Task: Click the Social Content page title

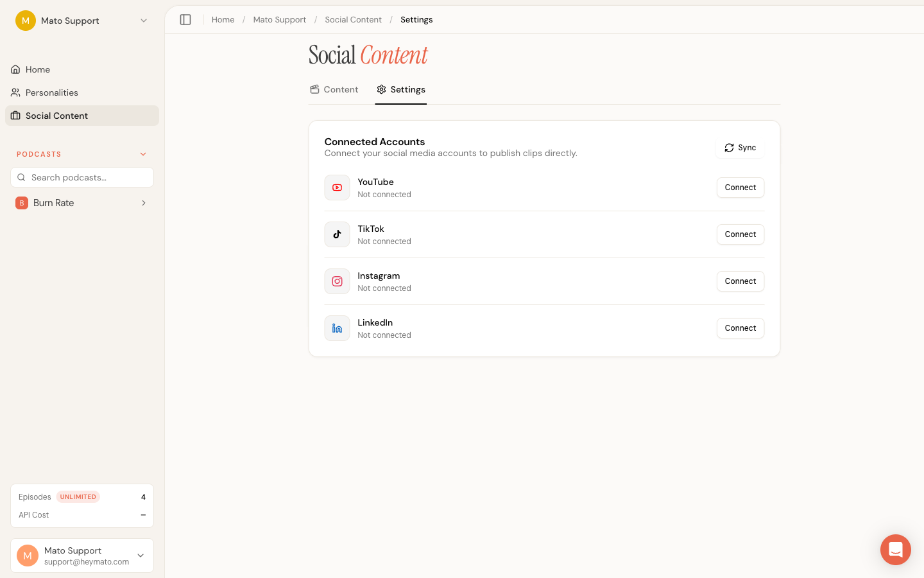Action: (368, 55)
